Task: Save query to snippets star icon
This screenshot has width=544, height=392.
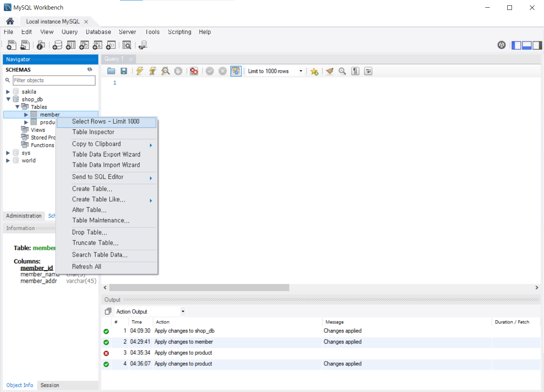Action: (x=314, y=71)
